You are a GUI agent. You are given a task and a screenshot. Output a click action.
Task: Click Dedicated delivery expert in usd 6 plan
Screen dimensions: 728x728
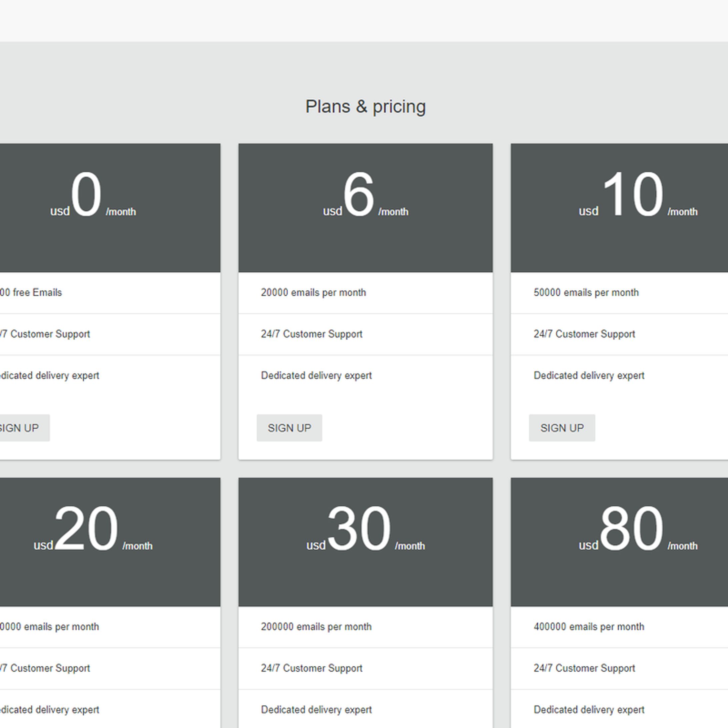pos(316,376)
